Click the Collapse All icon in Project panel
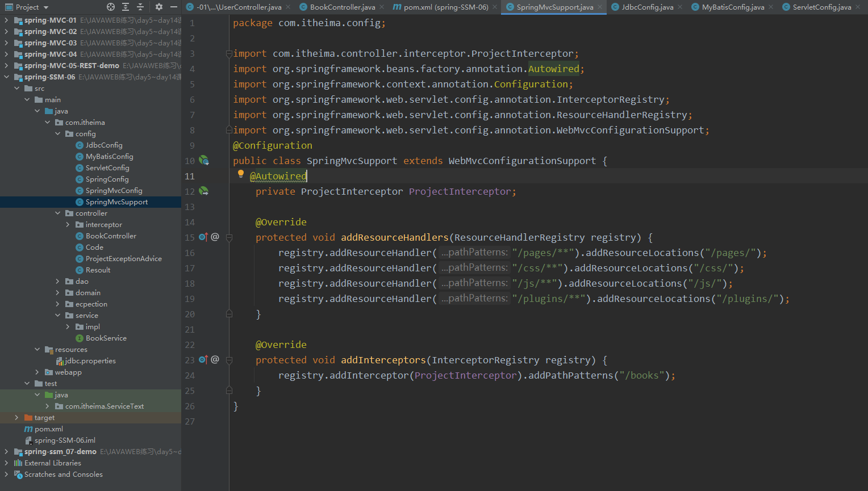 pyautogui.click(x=140, y=7)
